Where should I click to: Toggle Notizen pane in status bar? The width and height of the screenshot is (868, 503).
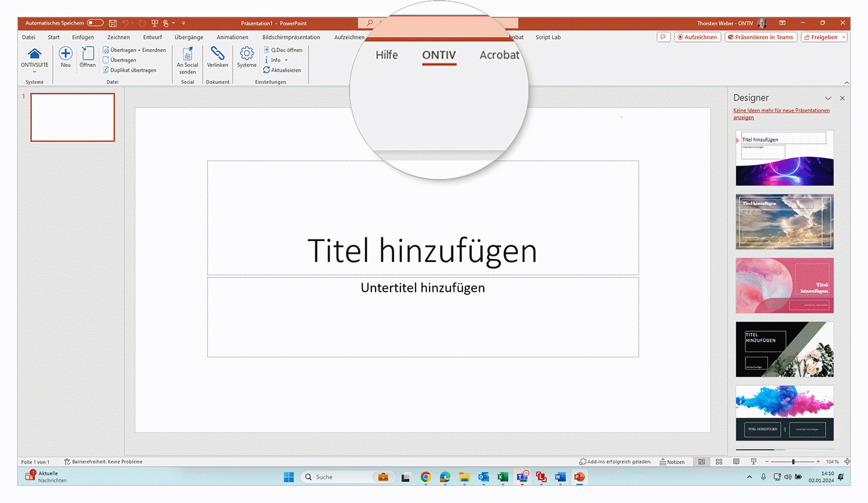coord(672,461)
